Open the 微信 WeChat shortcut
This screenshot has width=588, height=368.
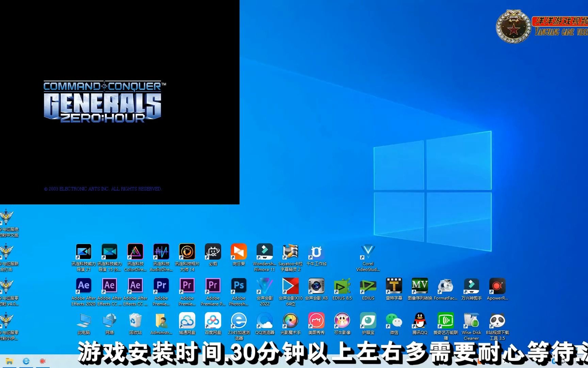point(394,324)
